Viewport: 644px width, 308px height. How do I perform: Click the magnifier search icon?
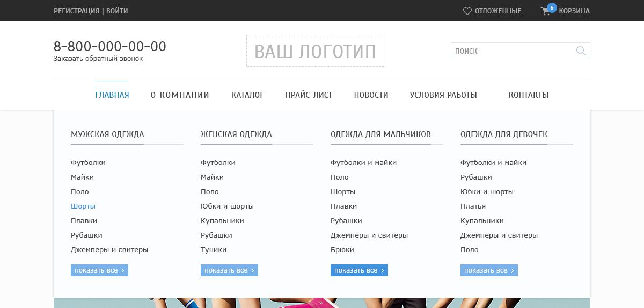581,51
